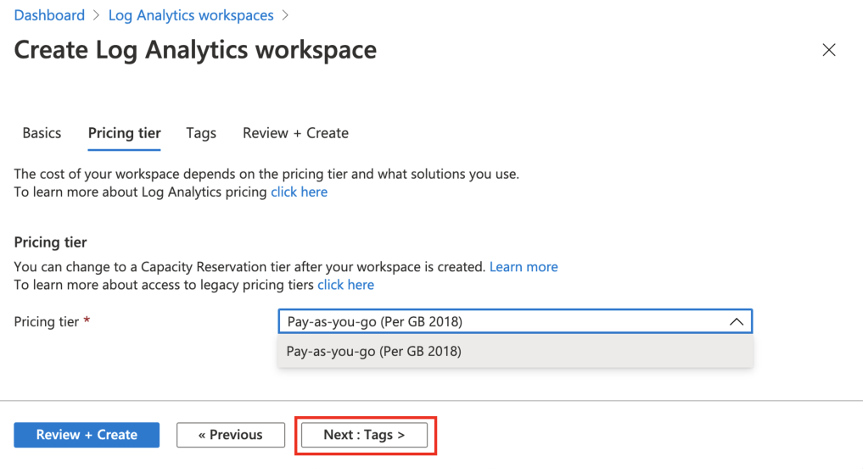Viewport: 868px width, 473px height.
Task: Open legacy pricing tiers 'click here' link
Action: (x=345, y=285)
